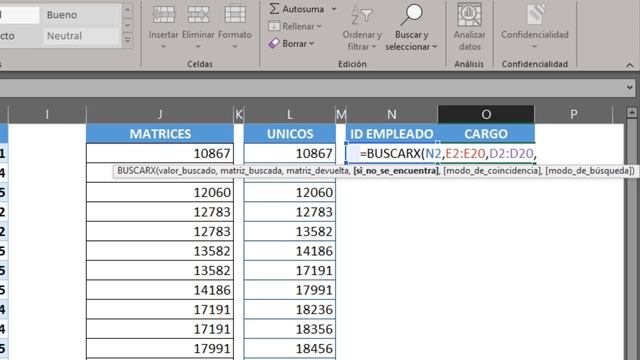The width and height of the screenshot is (640, 360).
Task: Click si_no_se_encuentra in formula tooltip
Action: pos(396,171)
